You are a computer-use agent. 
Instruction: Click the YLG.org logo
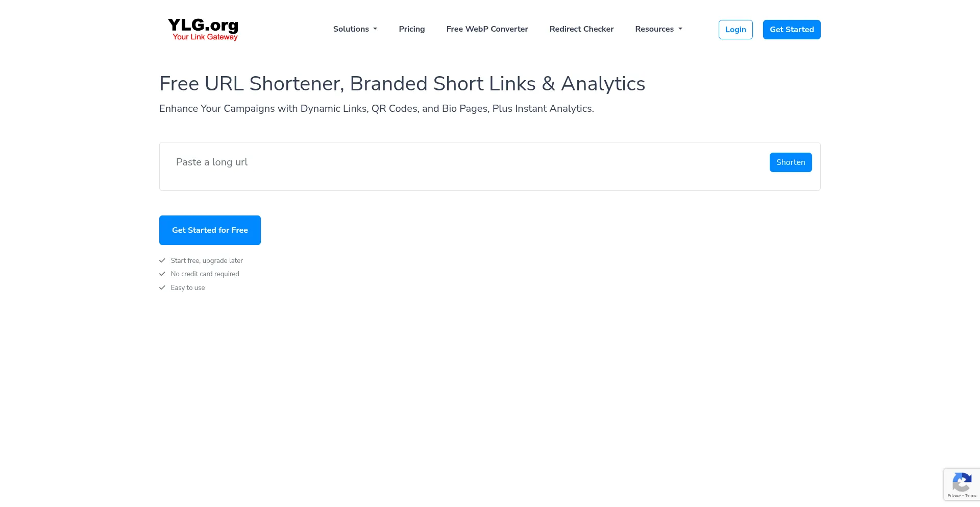pos(203,29)
